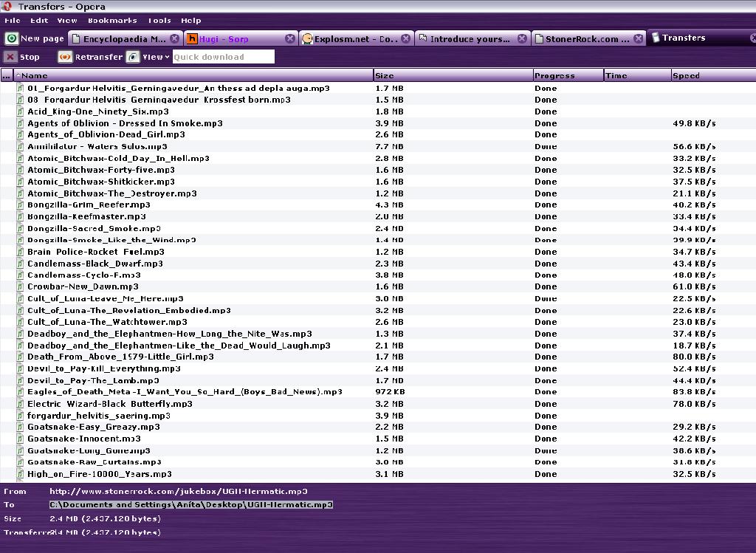Click the 83.8 KB/s speed cell

point(694,392)
